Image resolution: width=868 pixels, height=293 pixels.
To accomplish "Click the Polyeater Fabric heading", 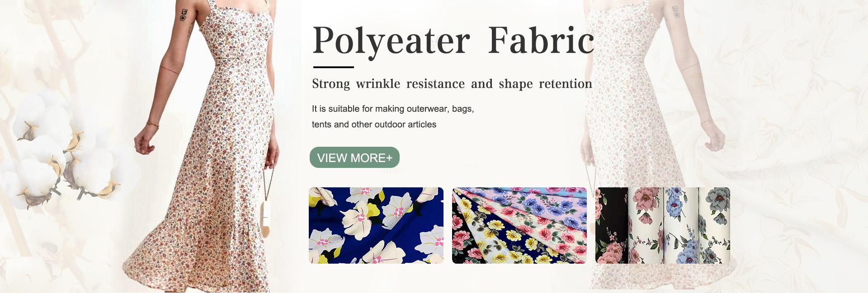I will point(453,41).
